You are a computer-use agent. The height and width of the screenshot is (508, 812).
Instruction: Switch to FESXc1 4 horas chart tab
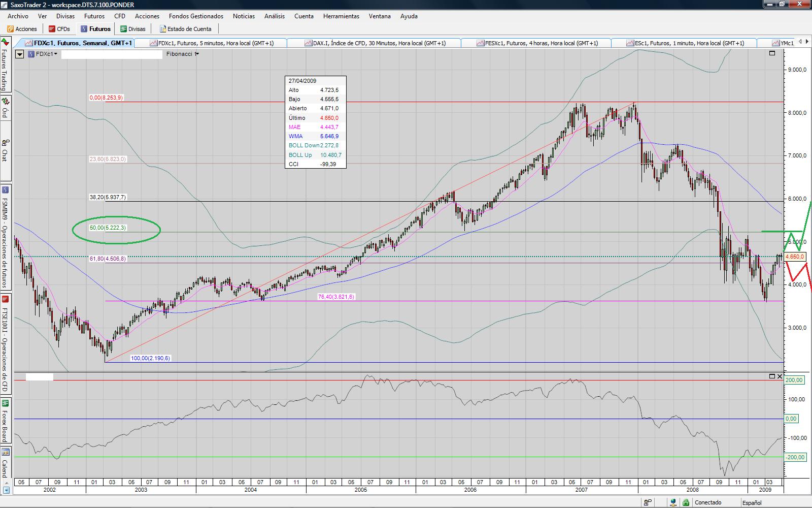tap(537, 43)
